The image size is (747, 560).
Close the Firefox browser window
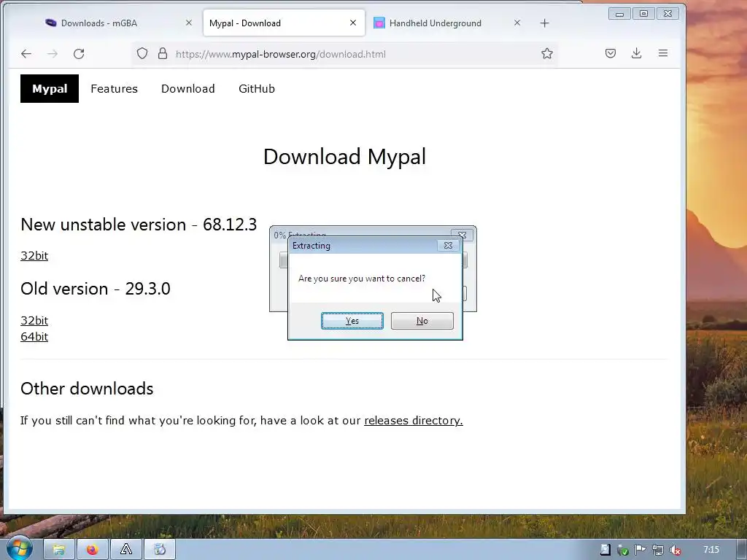click(668, 14)
